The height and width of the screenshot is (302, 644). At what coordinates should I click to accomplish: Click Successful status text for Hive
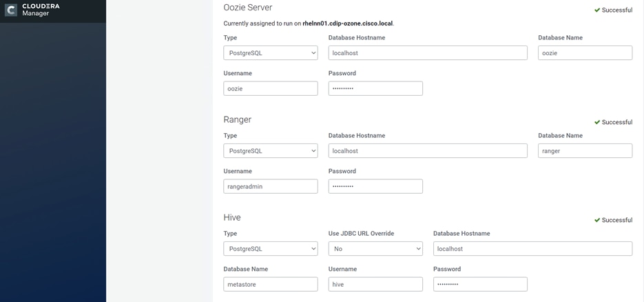tap(617, 220)
